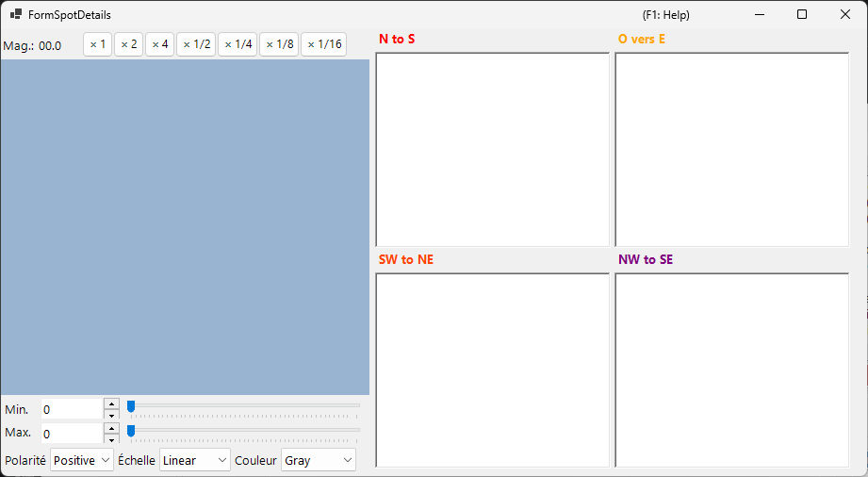
Task: Minimize the FormSpotDetails window
Action: [x=760, y=14]
